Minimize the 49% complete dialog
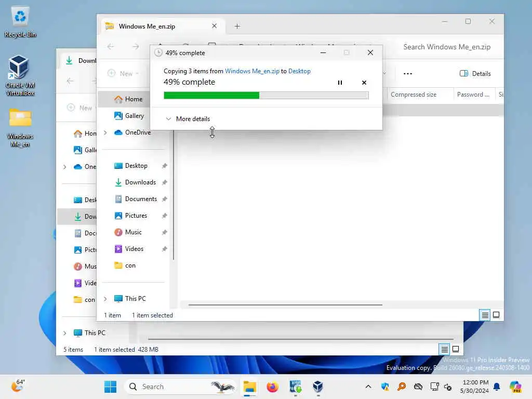 323,52
